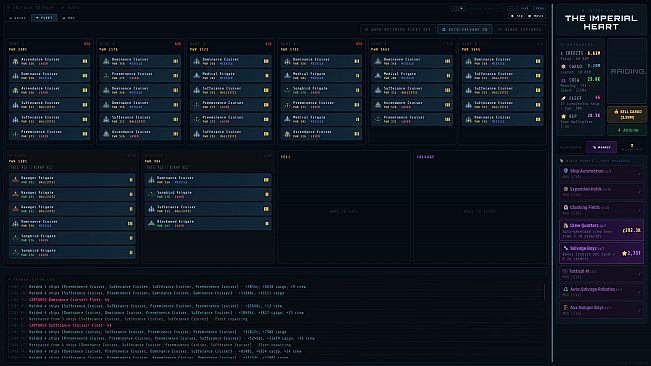Image resolution: width=651 pixels, height=366 pixels.
Task: Expand the Aux Hangar Bays row arrow
Action: [639, 310]
